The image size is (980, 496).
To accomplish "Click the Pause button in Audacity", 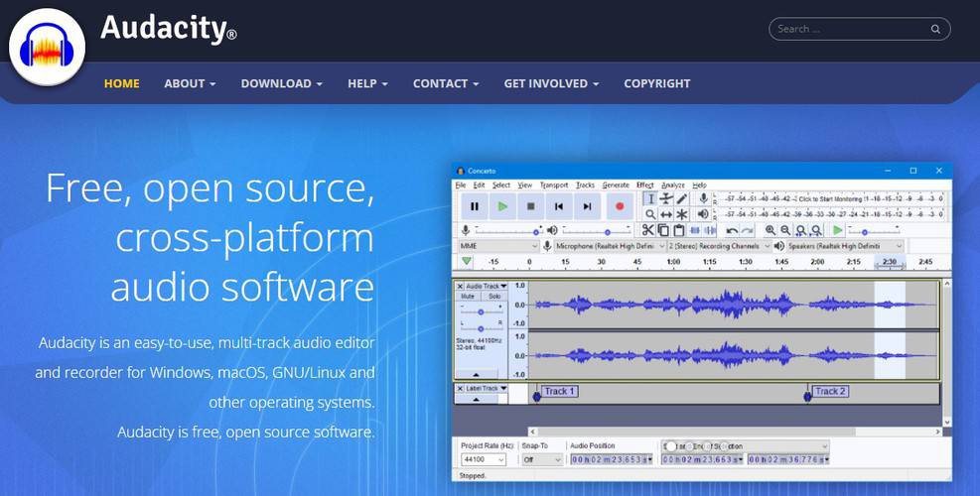I will [x=475, y=206].
